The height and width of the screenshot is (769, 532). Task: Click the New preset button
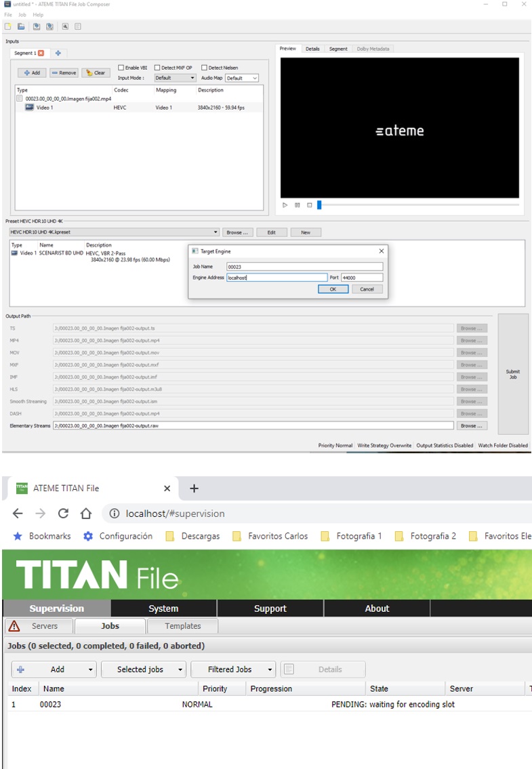[305, 232]
